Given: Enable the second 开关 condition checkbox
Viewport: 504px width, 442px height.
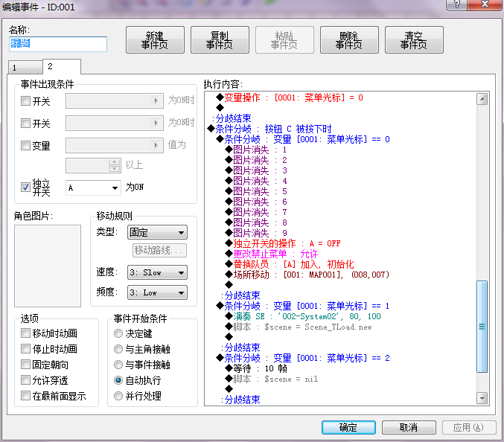Looking at the screenshot, I should [x=26, y=123].
